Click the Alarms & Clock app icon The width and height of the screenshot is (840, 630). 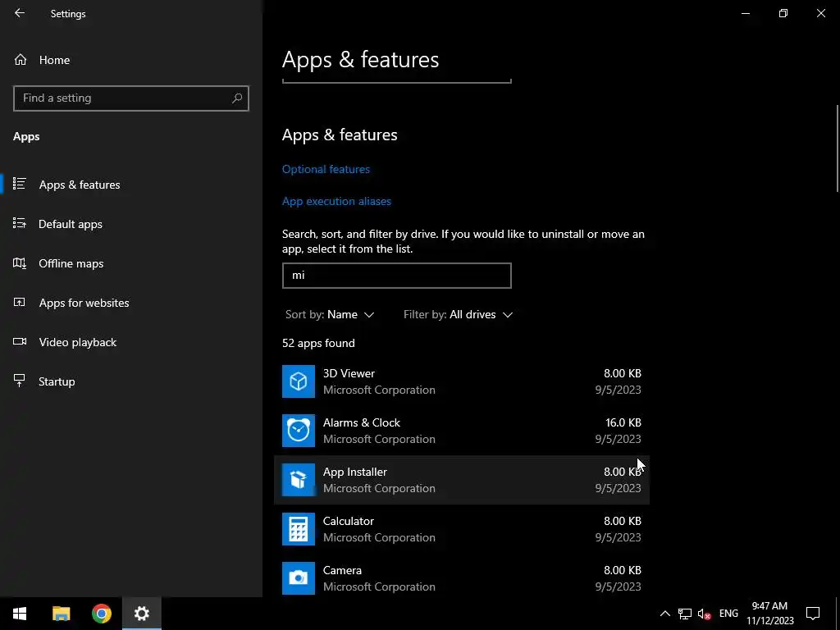(299, 431)
